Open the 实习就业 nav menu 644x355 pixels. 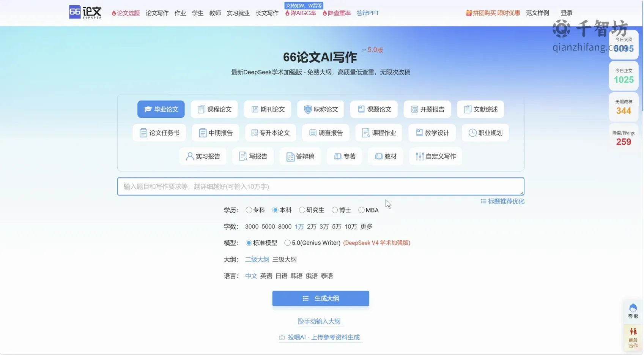tap(238, 13)
